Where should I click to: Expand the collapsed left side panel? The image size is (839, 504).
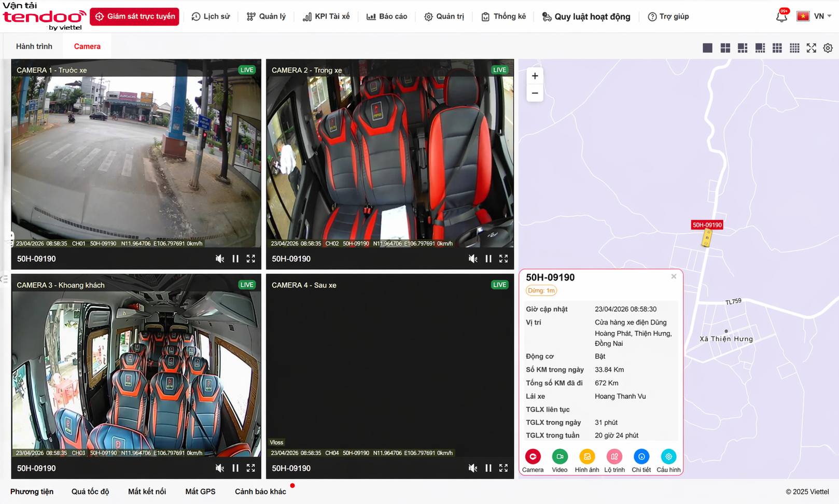click(4, 279)
